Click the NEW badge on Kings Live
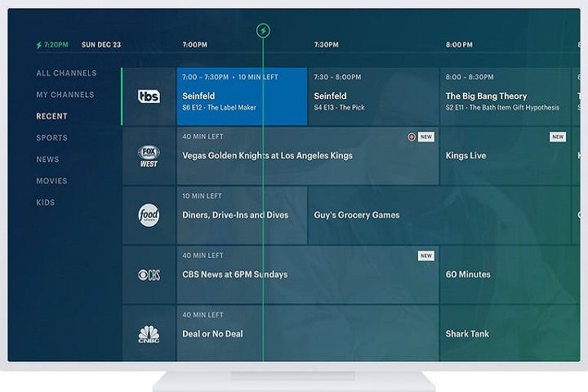The height and width of the screenshot is (392, 588). [558, 137]
